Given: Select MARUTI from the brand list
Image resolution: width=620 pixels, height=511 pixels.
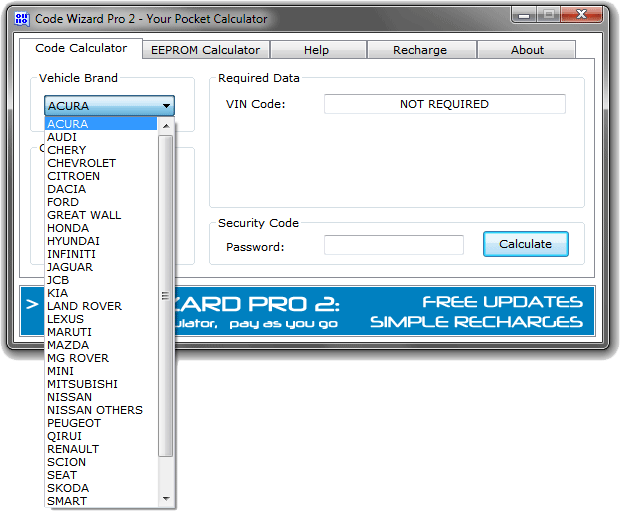Looking at the screenshot, I should click(x=101, y=332).
